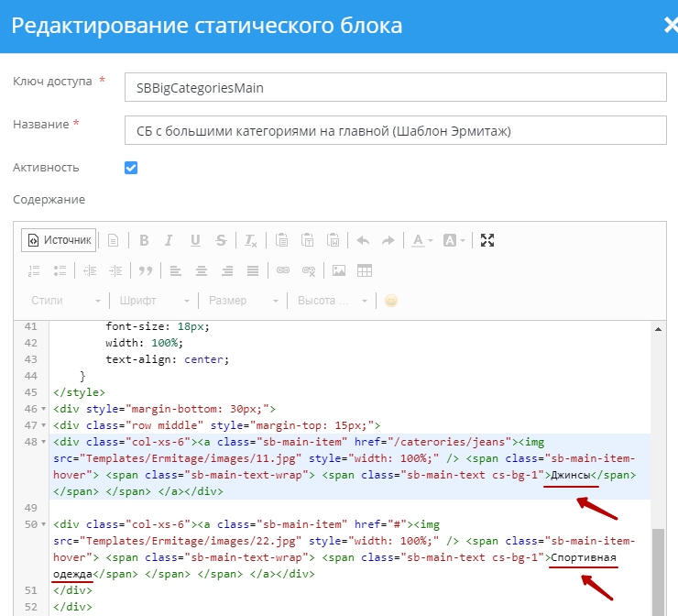Toggle bold formatting

(x=144, y=240)
